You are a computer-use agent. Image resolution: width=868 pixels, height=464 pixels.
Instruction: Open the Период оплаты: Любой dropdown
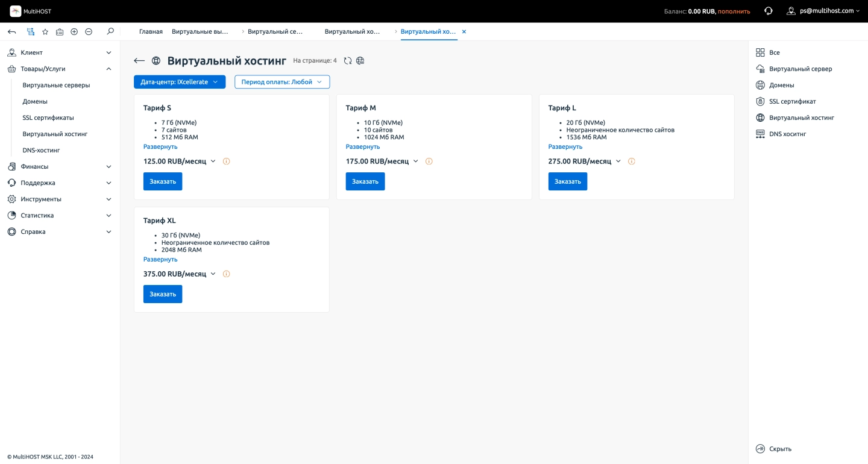tap(281, 82)
